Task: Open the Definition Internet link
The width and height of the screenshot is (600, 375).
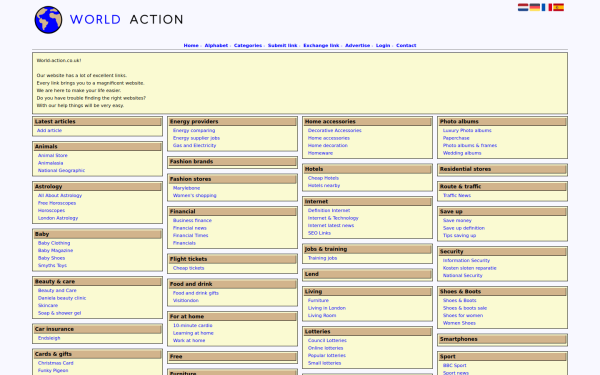Action: click(x=329, y=210)
